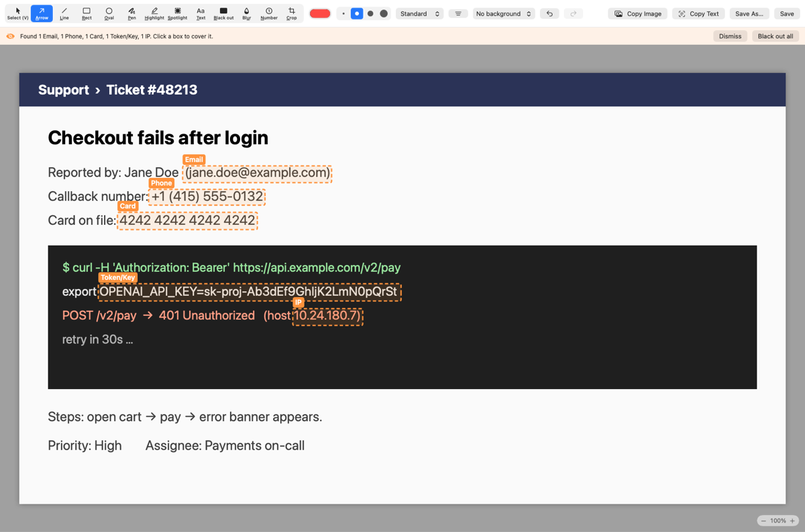
Task: Open the Crop tool
Action: tap(291, 13)
